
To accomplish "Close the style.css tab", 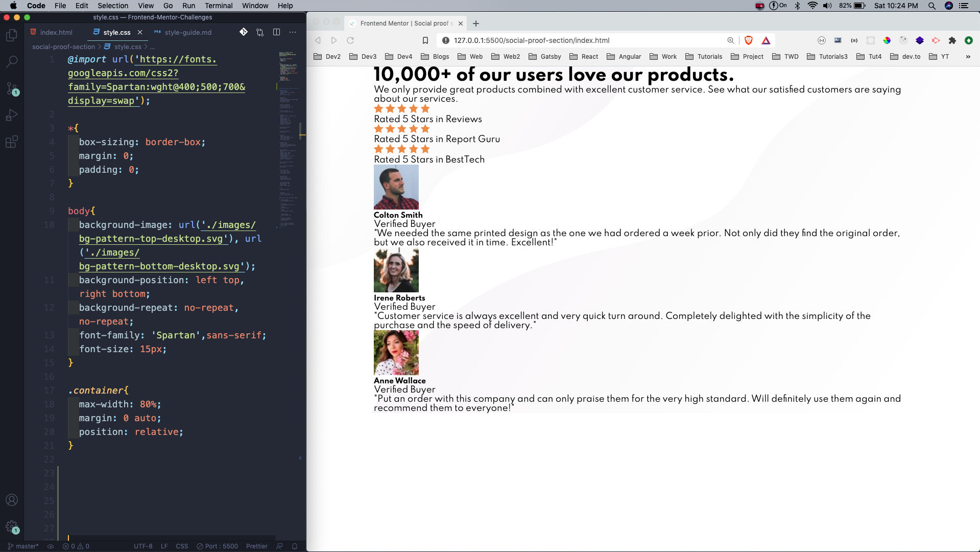I will (x=140, y=32).
